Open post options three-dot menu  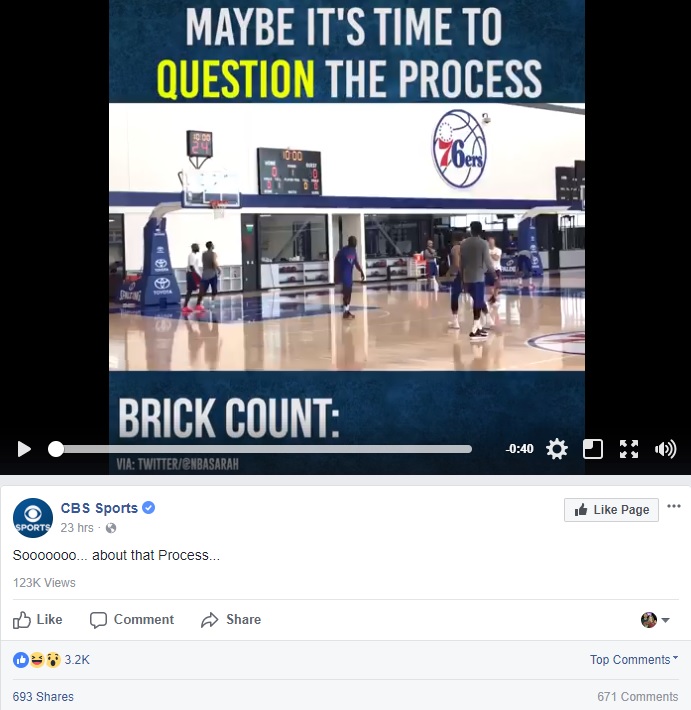pos(673,506)
